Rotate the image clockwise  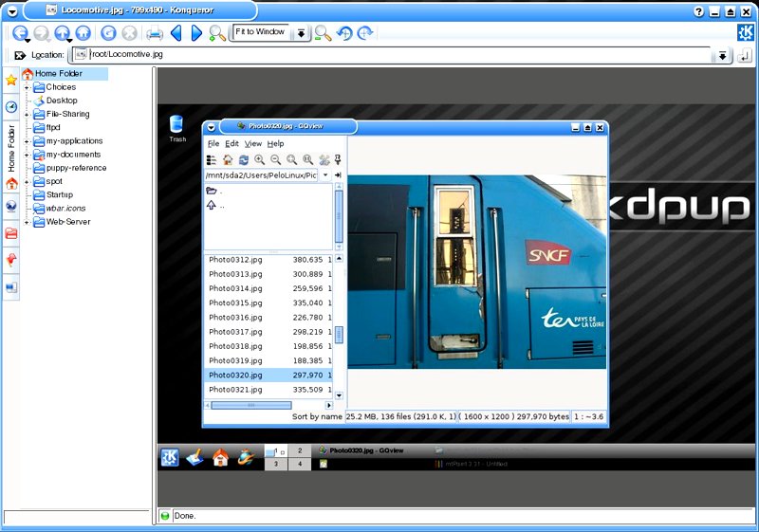pyautogui.click(x=365, y=33)
